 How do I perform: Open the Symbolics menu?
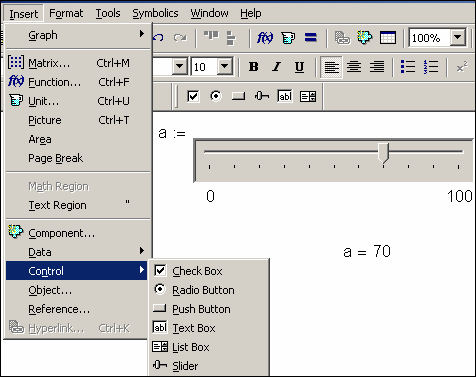(155, 13)
